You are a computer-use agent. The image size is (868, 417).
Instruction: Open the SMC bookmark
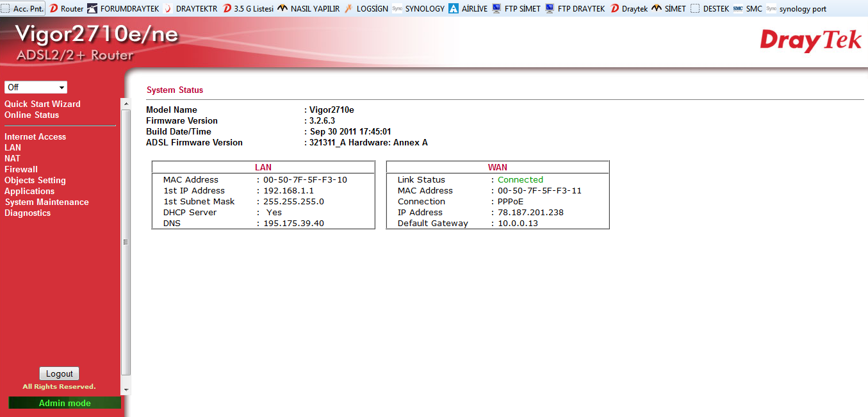748,9
